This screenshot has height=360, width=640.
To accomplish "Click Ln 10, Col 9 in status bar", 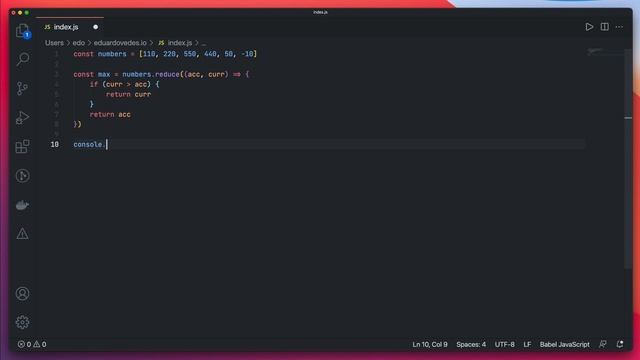I will 430,344.
